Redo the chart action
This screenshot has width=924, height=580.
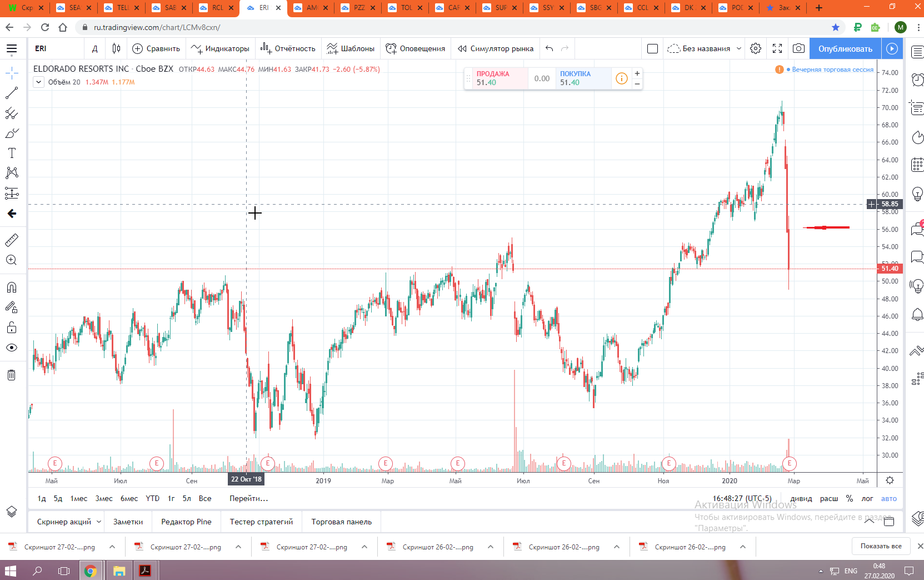click(x=565, y=49)
